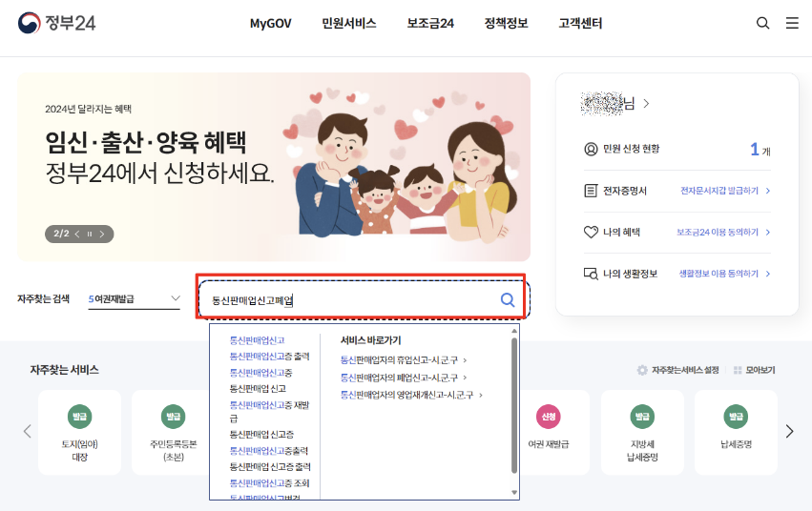Click the 정부24 logo

click(x=57, y=23)
